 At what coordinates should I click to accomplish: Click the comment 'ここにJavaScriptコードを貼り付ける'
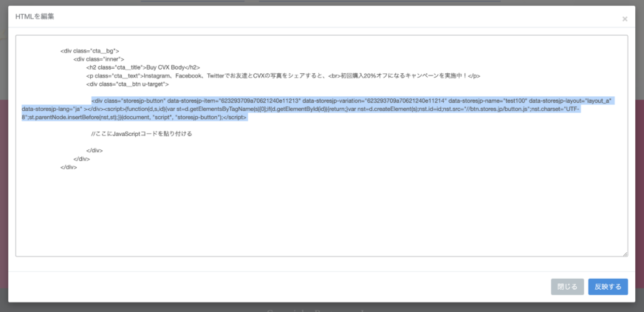142,134
